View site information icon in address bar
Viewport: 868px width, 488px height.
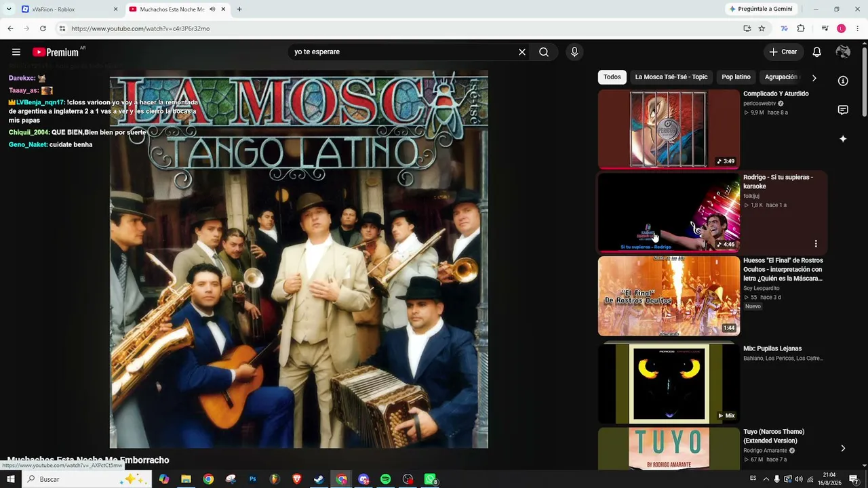coord(62,28)
